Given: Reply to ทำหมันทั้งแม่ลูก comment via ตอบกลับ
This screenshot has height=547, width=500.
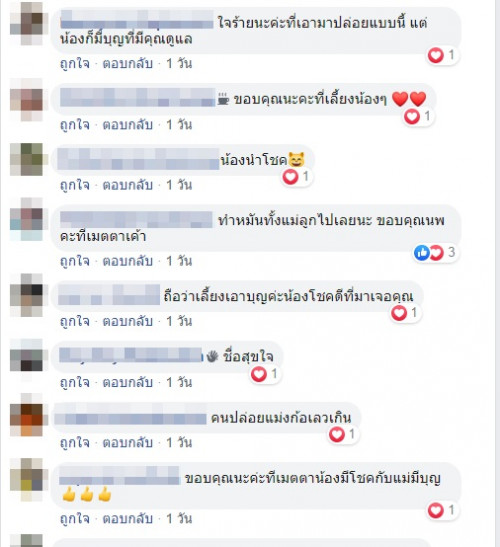Looking at the screenshot, I should (x=128, y=261).
